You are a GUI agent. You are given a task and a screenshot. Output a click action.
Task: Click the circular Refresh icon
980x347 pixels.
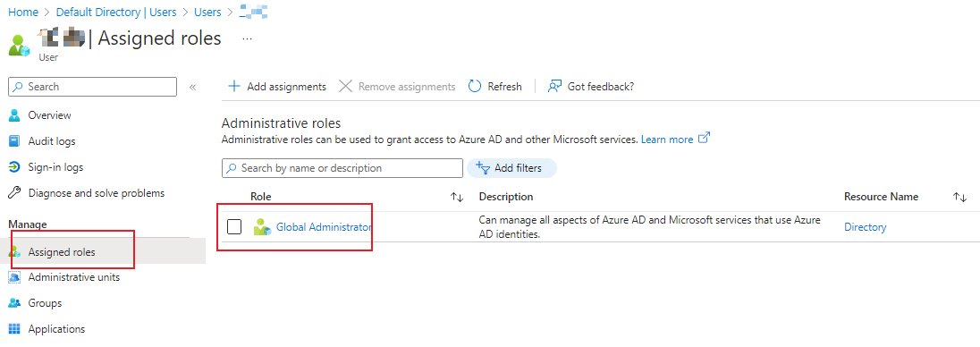pos(475,86)
